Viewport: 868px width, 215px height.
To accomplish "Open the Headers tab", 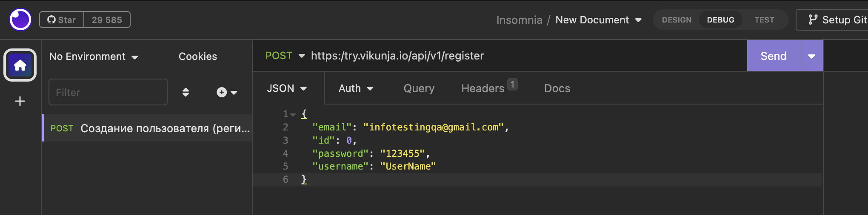I will [x=483, y=88].
